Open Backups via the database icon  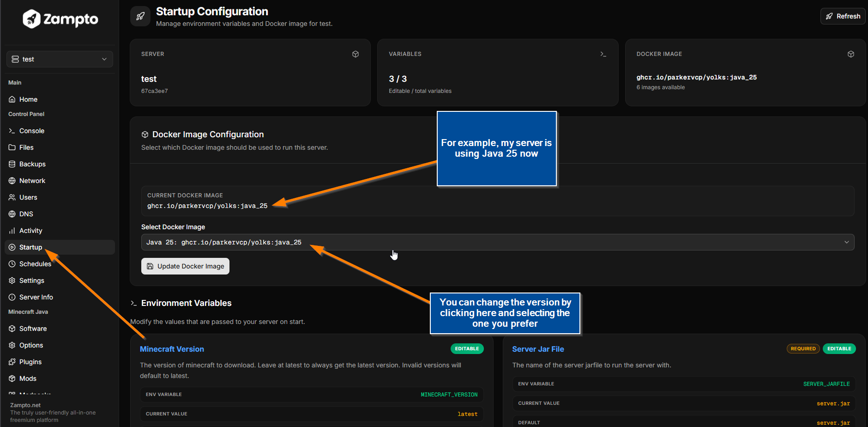12,164
